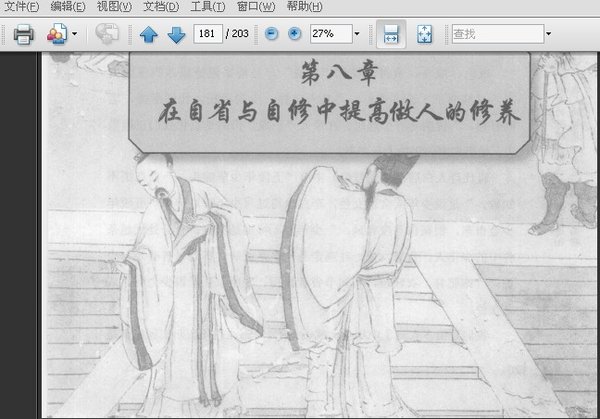This screenshot has width=600, height=419.
Task: Open the 窗口(W) menu
Action: 256,7
